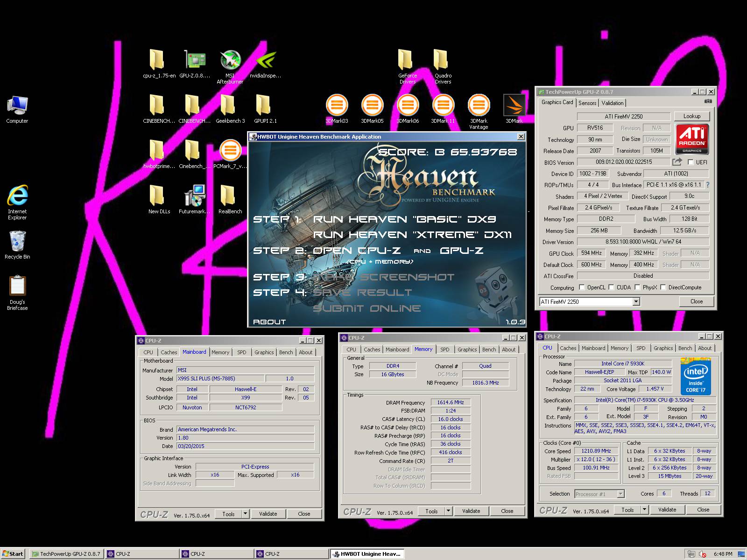
Task: Click Validate in Mainboard CPU-Z window
Action: pyautogui.click(x=268, y=514)
